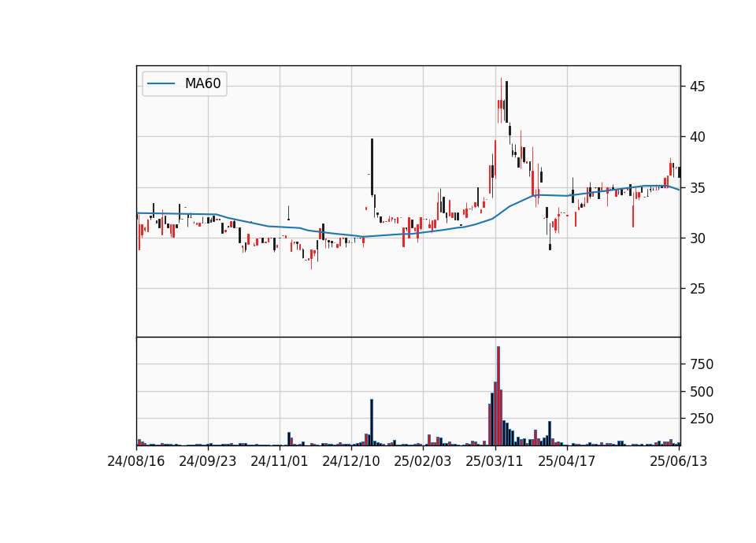
Task: Click the 500 volume axis label
Action: (702, 392)
